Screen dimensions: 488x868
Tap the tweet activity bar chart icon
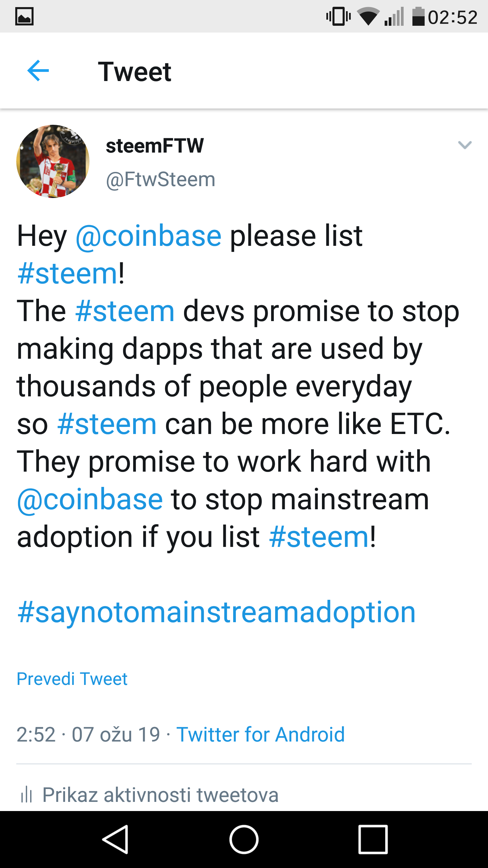point(26,795)
